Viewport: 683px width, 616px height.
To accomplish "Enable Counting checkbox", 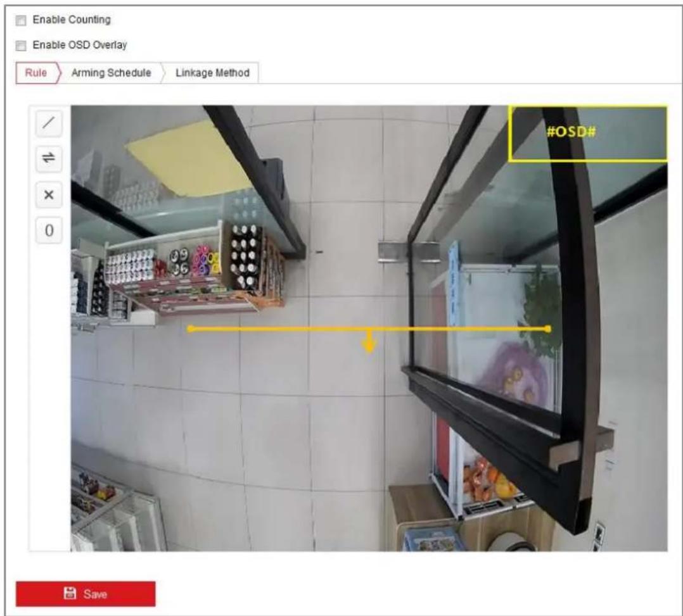I will click(x=20, y=20).
